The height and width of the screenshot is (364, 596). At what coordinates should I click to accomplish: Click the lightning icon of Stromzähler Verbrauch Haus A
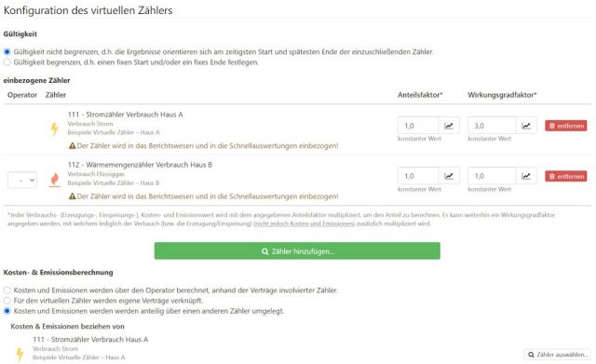click(x=55, y=129)
